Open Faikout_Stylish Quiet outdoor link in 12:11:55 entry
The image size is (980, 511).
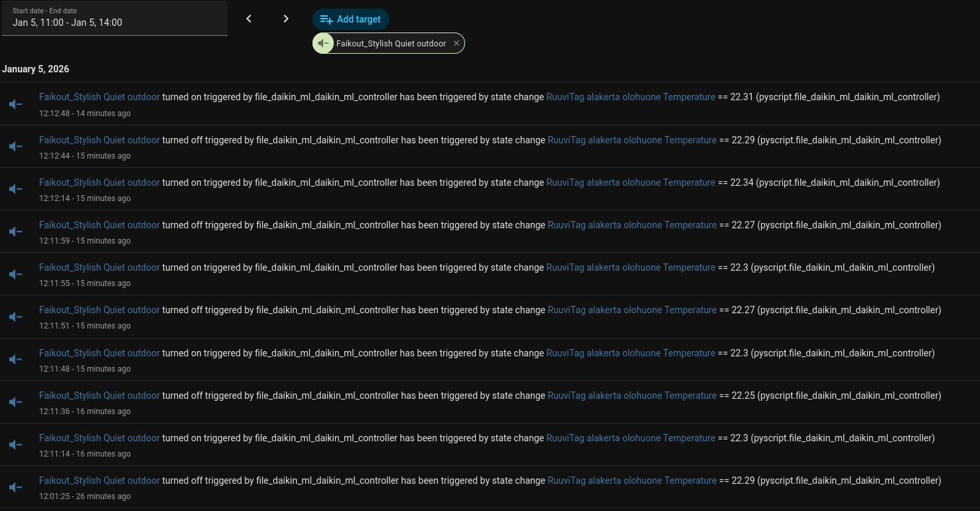100,267
